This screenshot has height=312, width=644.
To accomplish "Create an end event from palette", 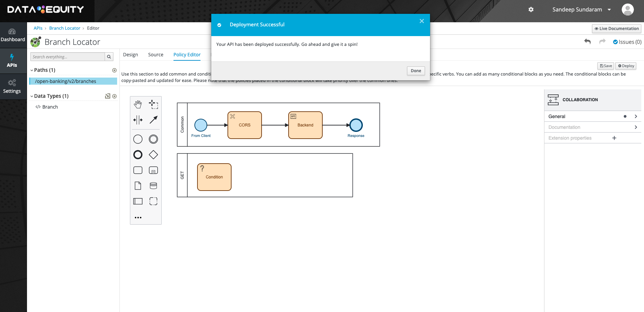I will coord(138,155).
